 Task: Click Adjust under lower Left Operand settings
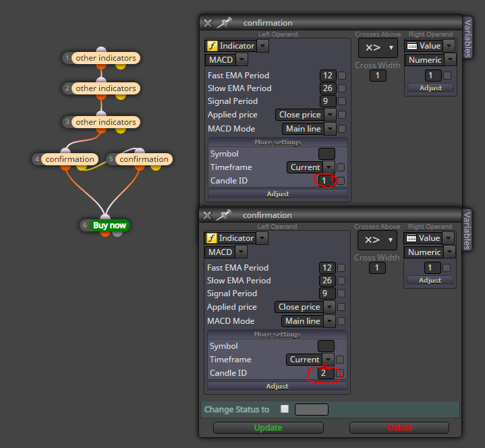pyautogui.click(x=277, y=387)
